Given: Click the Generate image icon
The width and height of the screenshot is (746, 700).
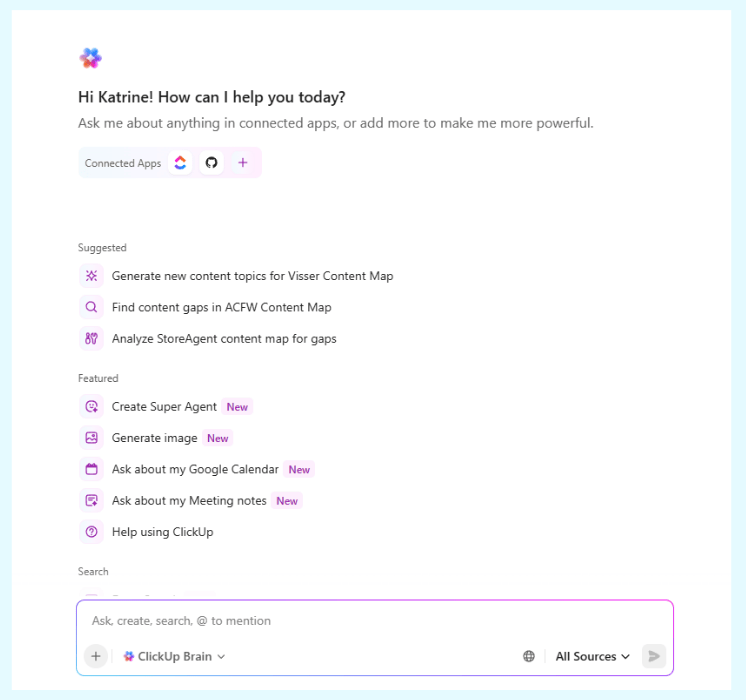Looking at the screenshot, I should pos(92,438).
